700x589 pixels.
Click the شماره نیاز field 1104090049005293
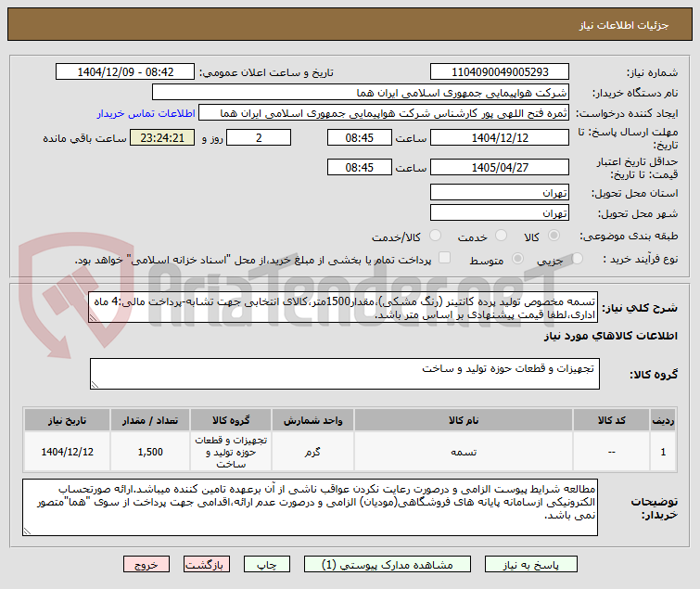[500, 72]
